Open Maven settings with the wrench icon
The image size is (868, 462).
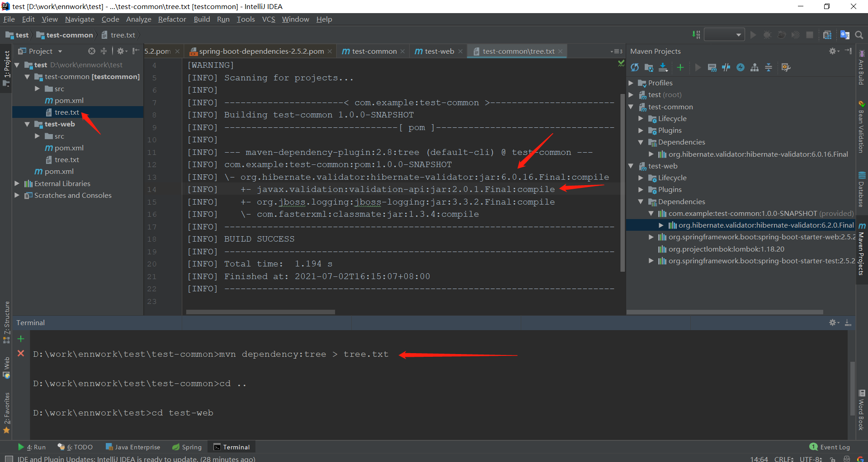tap(786, 67)
